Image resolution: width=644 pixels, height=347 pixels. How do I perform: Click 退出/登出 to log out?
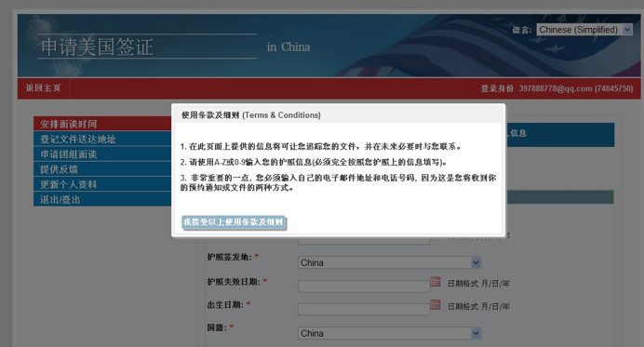click(102, 200)
